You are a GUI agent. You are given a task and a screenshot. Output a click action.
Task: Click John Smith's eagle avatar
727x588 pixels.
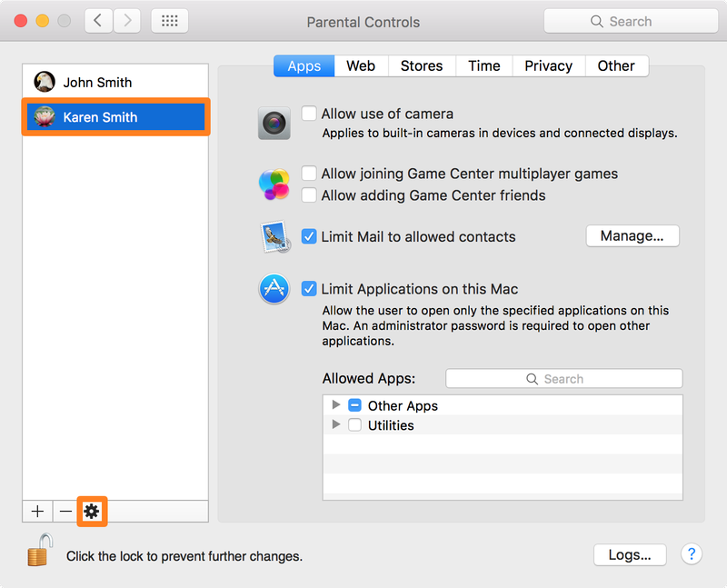45,82
